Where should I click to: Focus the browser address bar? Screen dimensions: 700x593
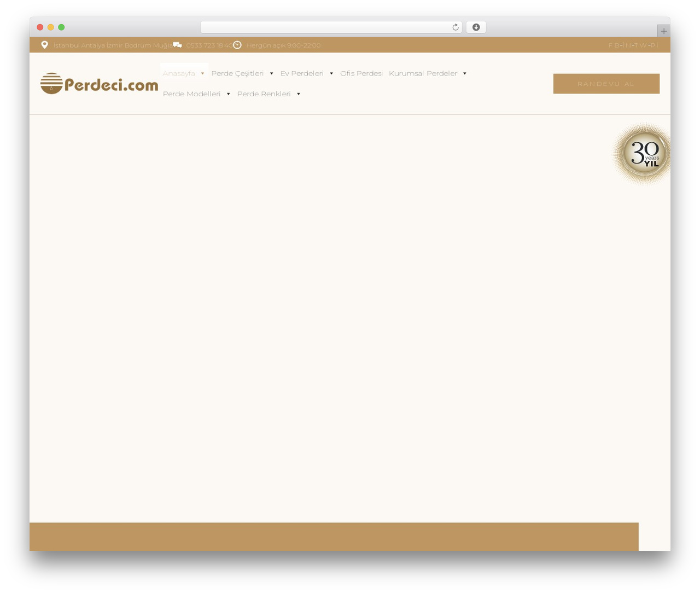(x=331, y=27)
